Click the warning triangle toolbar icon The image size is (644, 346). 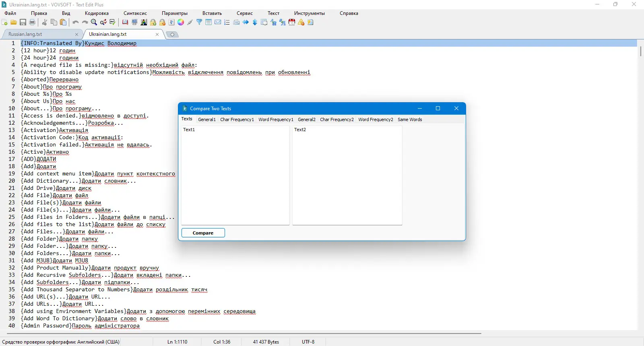point(301,23)
